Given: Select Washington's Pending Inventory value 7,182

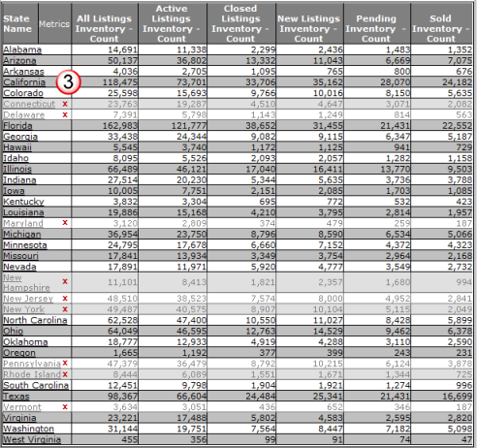Looking at the screenshot, I should coord(397,429).
